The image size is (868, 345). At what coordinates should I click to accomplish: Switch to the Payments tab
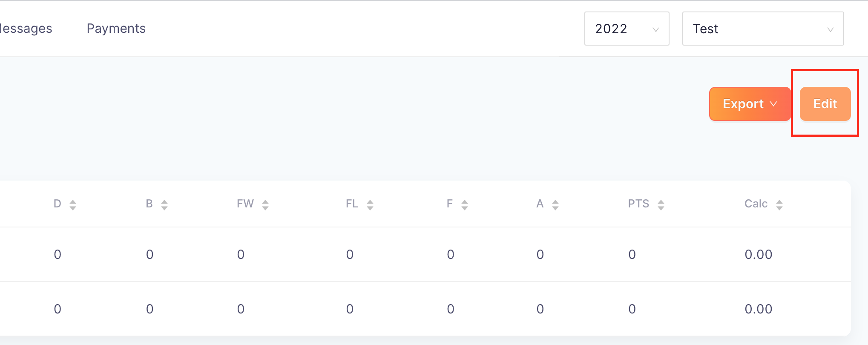click(116, 29)
